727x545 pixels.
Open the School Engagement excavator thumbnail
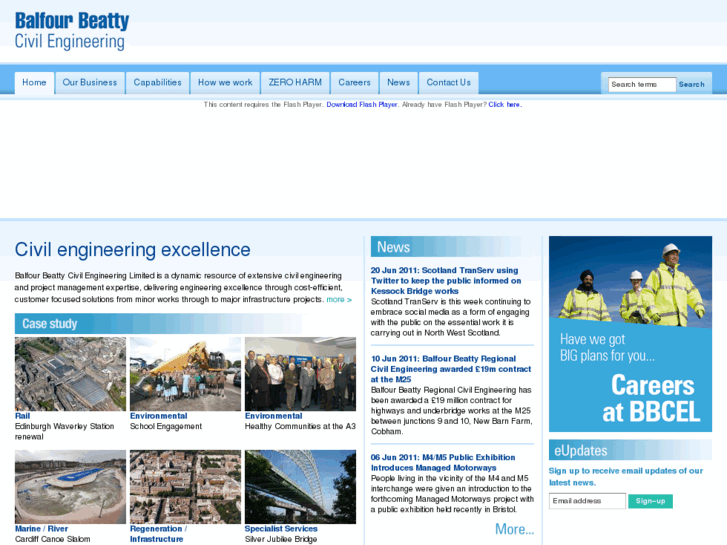click(x=185, y=374)
